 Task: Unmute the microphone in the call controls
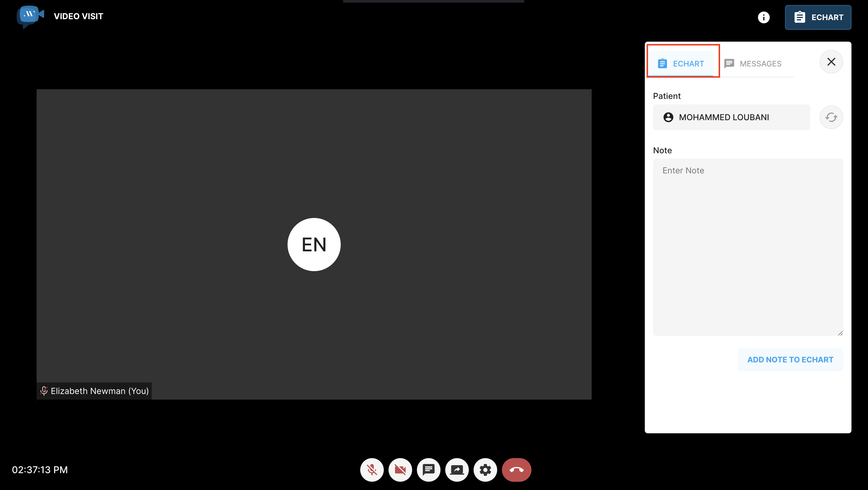click(x=372, y=469)
